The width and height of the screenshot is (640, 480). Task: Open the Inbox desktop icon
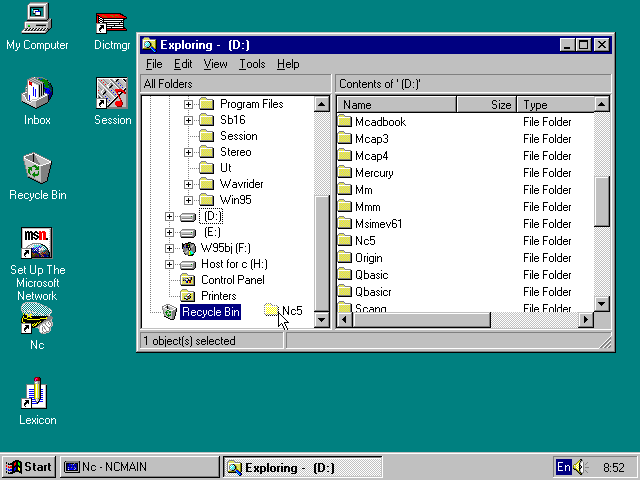pos(37,94)
